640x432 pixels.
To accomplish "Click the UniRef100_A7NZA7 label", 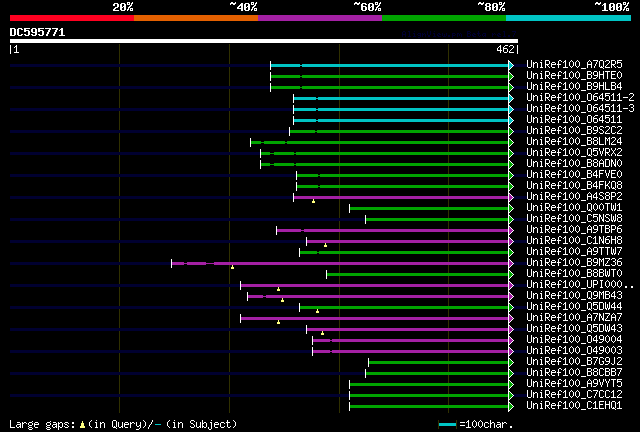I will click(574, 318).
